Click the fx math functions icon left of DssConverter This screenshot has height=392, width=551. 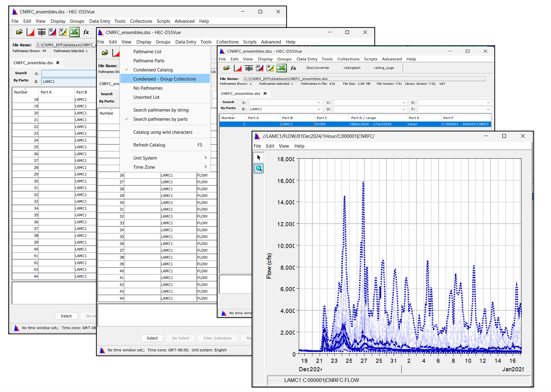click(x=293, y=68)
